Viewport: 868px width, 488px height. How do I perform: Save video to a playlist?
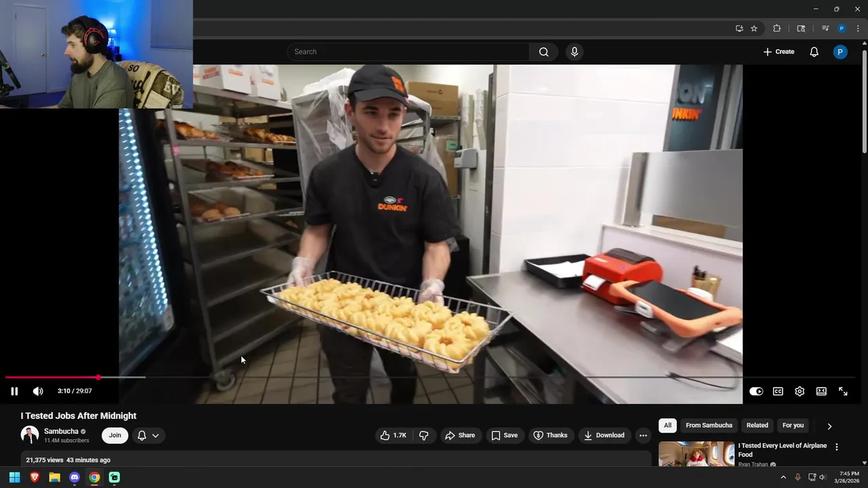pos(504,435)
